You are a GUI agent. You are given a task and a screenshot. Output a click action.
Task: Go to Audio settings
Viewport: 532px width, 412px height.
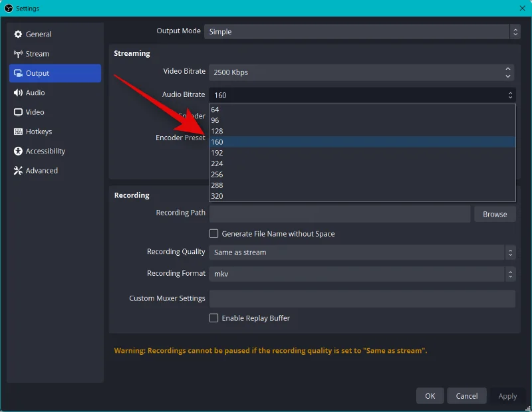pyautogui.click(x=55, y=92)
